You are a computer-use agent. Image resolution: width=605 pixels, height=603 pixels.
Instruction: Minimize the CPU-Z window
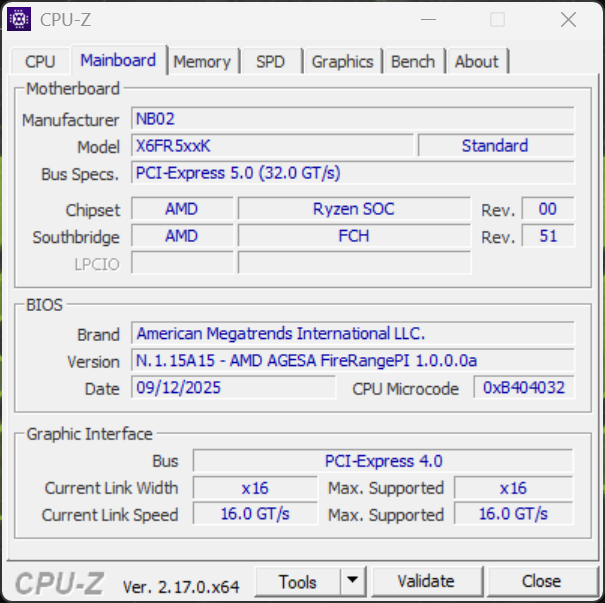click(x=428, y=19)
